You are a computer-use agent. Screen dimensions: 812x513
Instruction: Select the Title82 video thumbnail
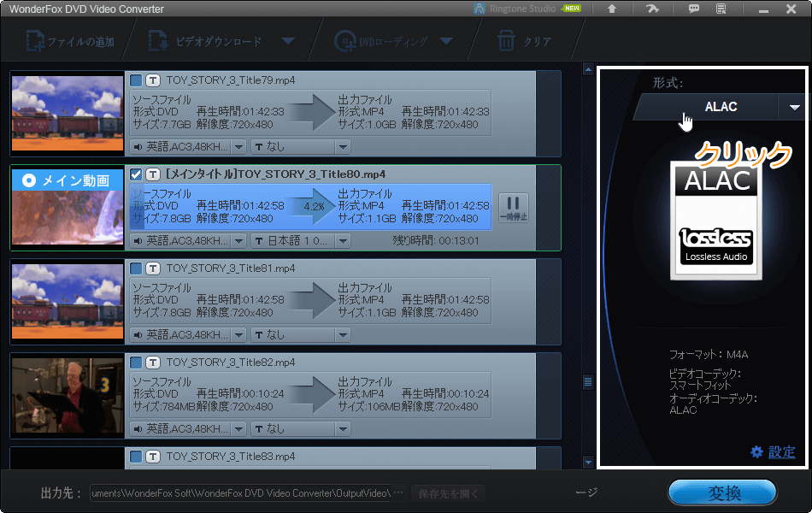(68, 395)
